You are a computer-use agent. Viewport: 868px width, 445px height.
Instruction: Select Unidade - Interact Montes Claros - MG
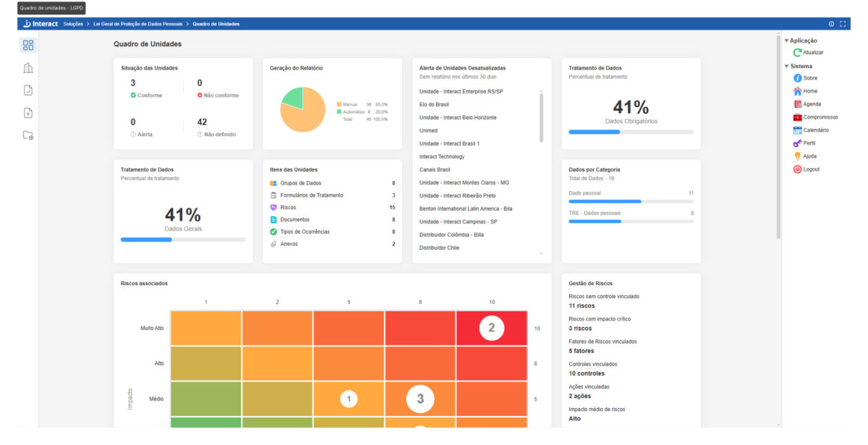[x=464, y=182]
